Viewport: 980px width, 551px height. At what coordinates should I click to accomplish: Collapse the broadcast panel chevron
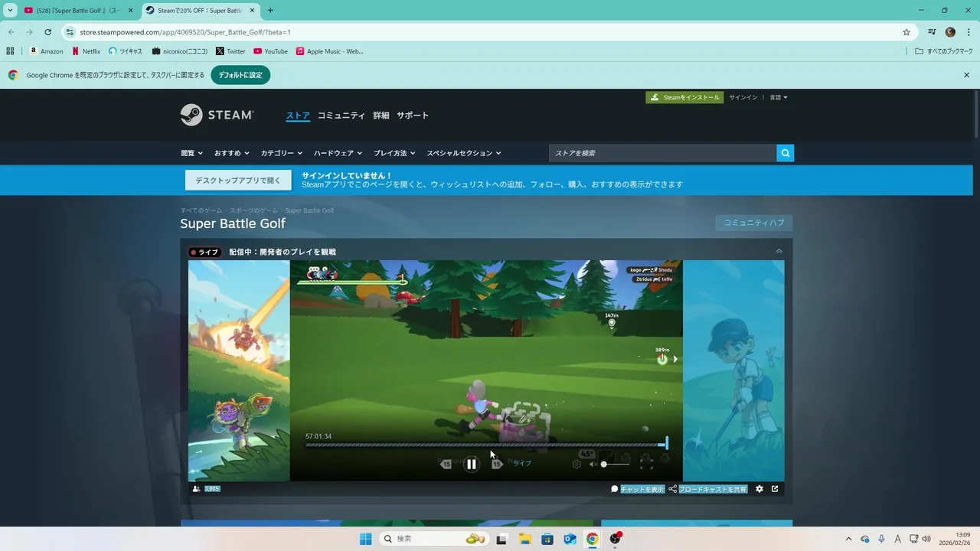click(779, 252)
